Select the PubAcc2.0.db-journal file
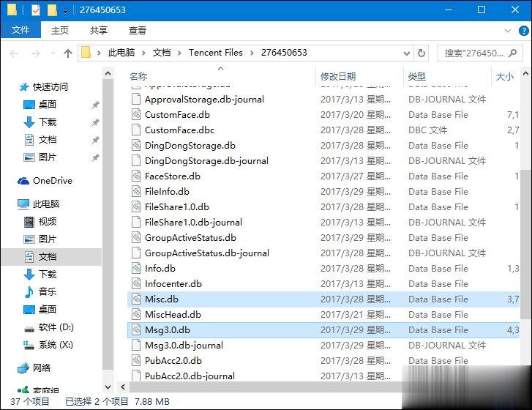This screenshot has height=410, width=532. 190,376
